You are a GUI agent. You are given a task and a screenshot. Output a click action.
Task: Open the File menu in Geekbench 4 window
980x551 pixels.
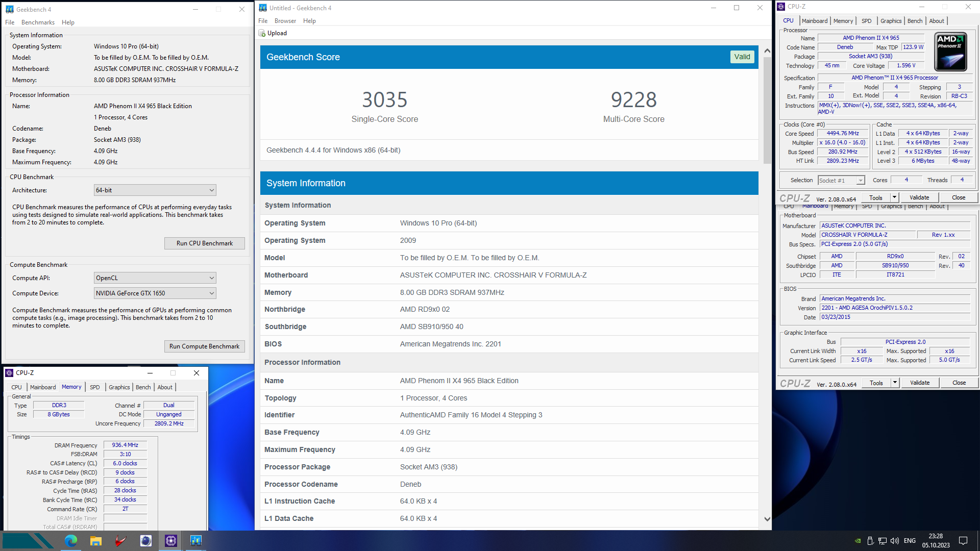pos(10,22)
